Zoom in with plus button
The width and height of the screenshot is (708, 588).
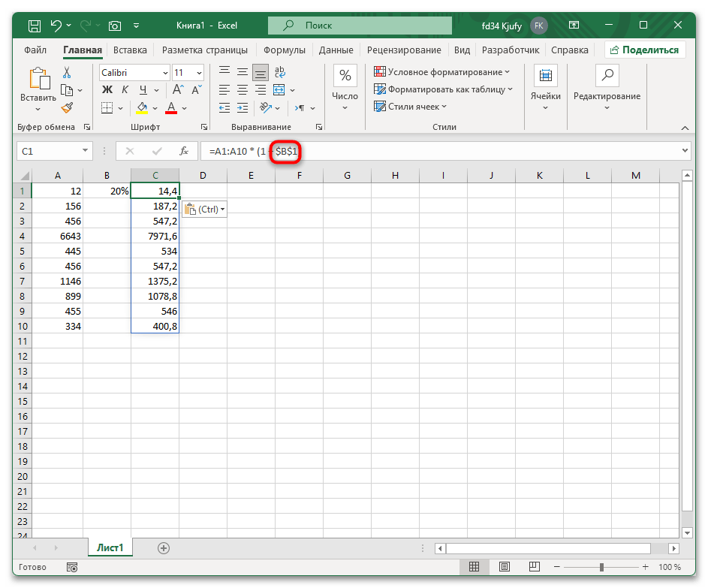tap(645, 567)
